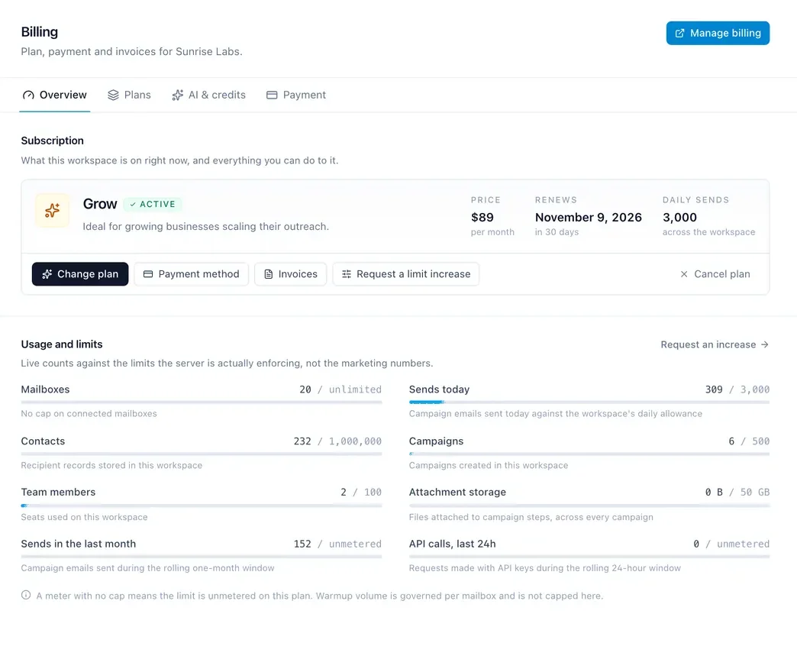Click the arrow icon after Request an increase

[x=764, y=344]
